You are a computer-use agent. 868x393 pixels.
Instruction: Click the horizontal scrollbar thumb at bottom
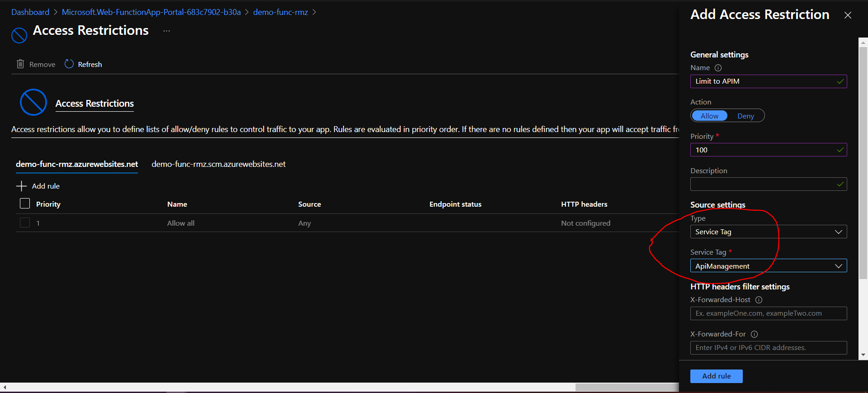(627, 388)
